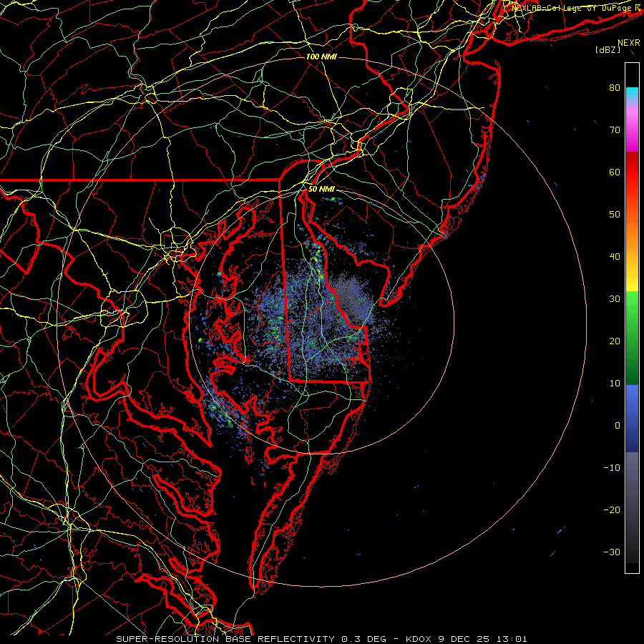Click the 10 value on the dBZ scale

point(615,384)
